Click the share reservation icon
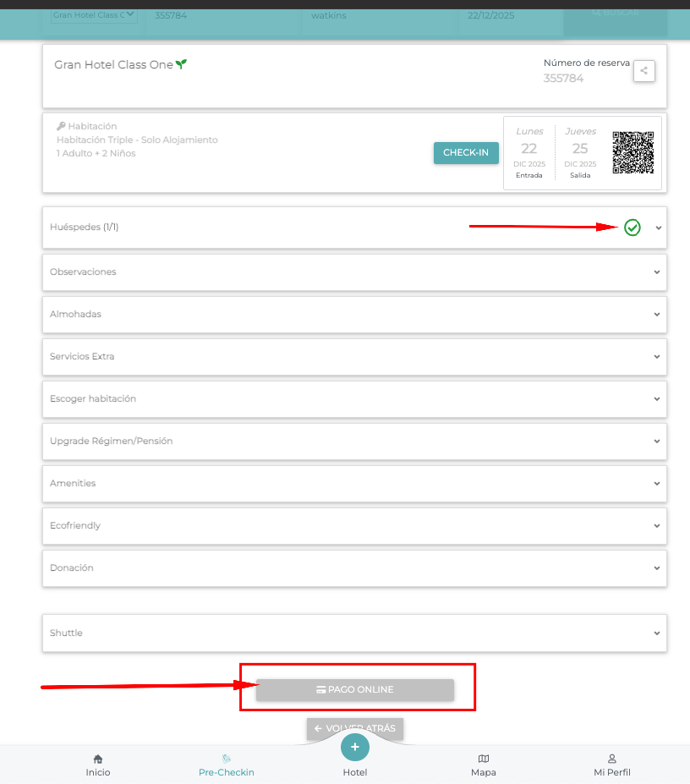The height and width of the screenshot is (784, 690). (643, 71)
